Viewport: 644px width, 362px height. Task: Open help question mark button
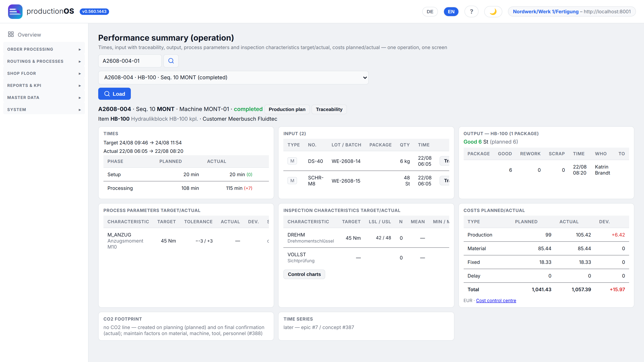[x=471, y=11]
